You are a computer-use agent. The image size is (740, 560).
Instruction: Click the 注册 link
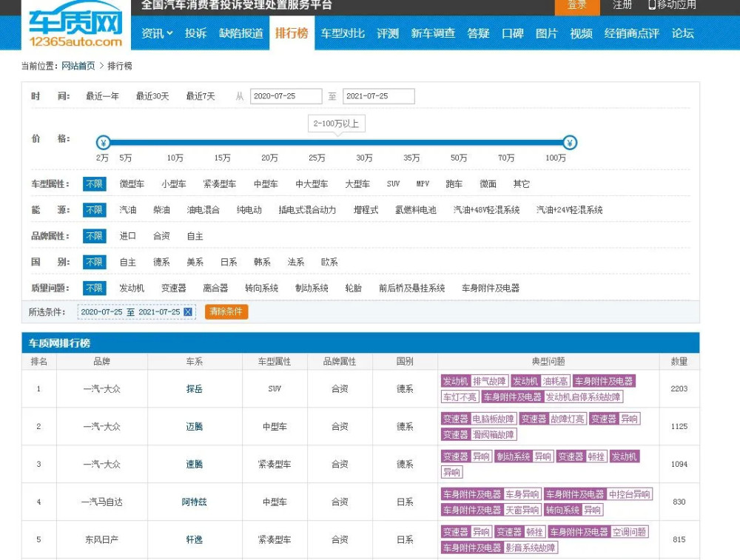pyautogui.click(x=622, y=4)
